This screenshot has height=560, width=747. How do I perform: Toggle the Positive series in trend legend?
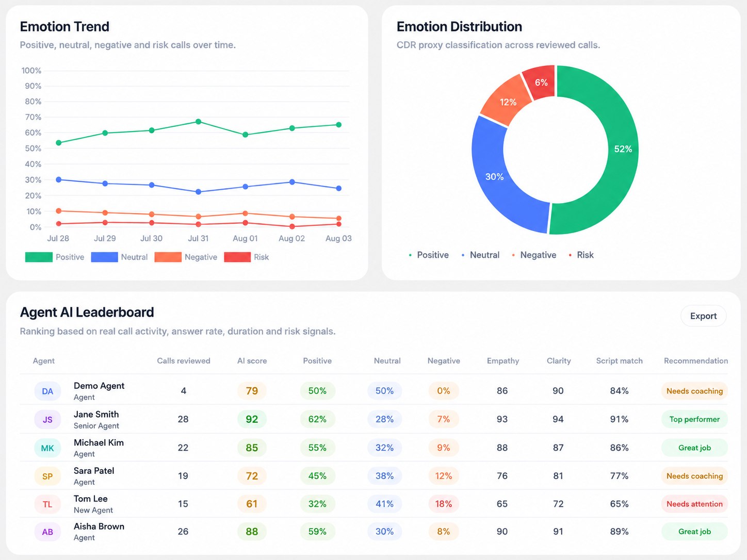pos(55,257)
